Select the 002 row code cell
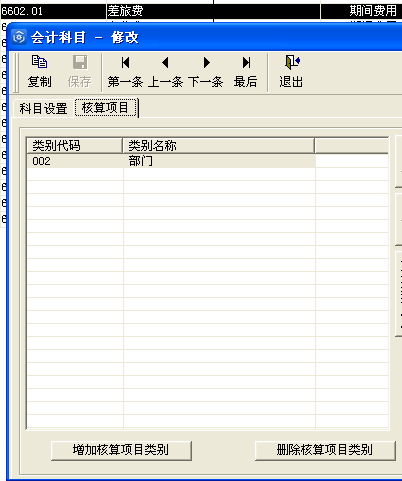402x481 pixels. coord(75,161)
